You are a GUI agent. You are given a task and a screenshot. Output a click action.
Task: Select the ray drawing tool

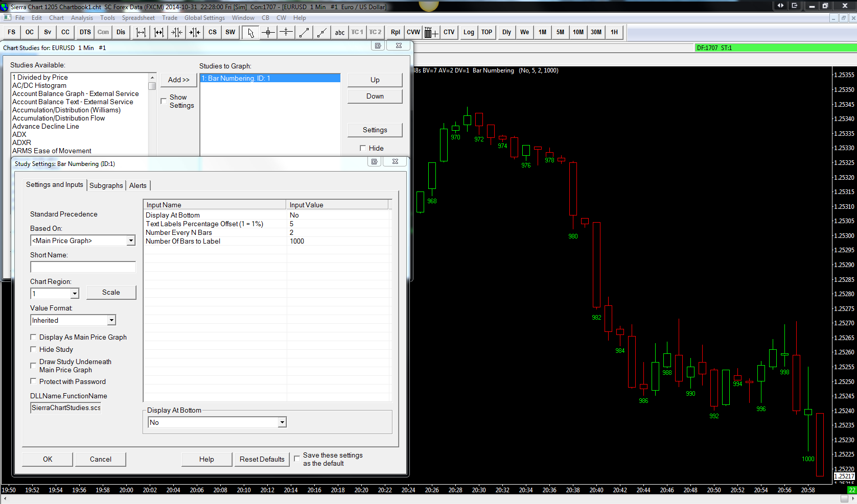(x=322, y=32)
